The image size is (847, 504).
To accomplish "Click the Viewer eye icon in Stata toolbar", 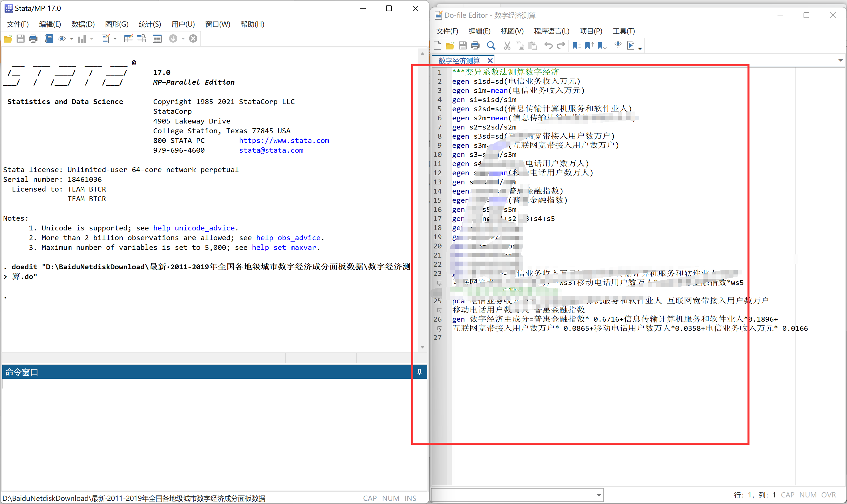I will pyautogui.click(x=61, y=39).
